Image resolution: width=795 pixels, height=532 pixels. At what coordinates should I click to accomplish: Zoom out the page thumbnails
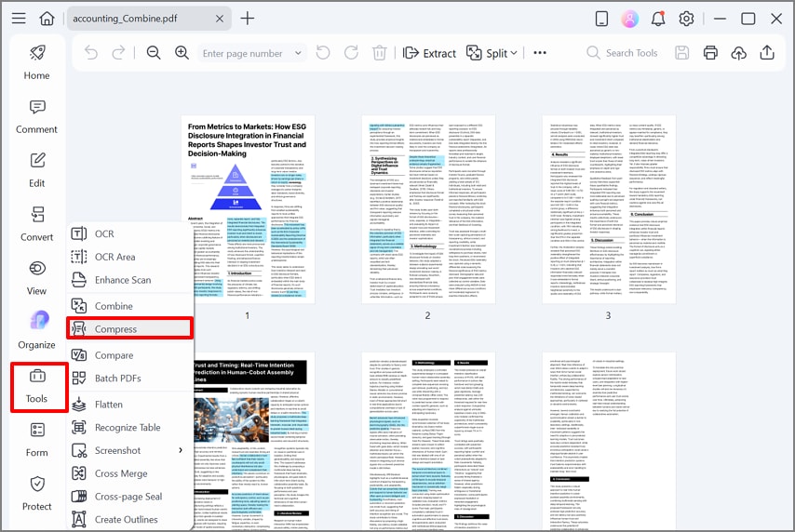point(154,53)
